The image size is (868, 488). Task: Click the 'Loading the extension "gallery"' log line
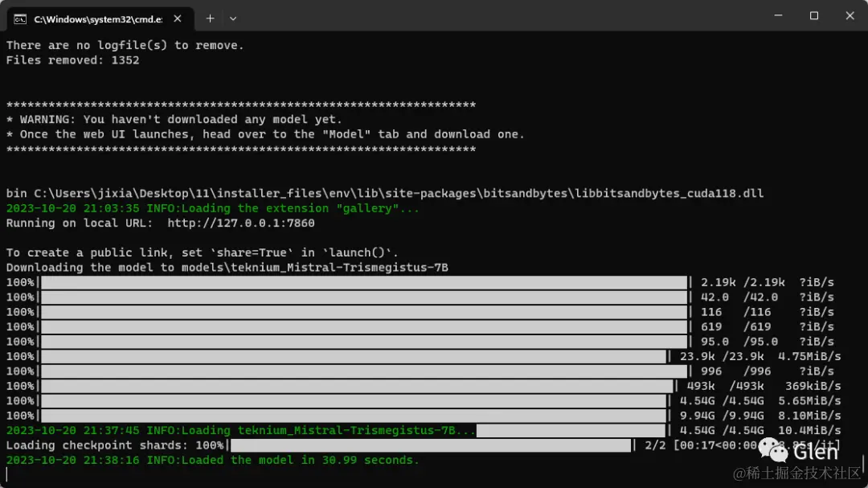(212, 208)
